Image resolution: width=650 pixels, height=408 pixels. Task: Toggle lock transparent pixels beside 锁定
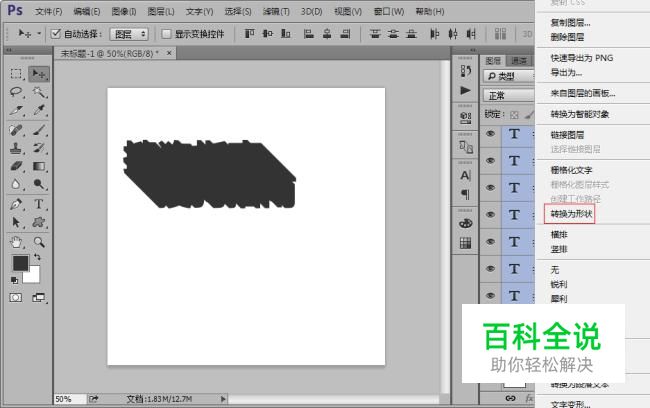point(514,115)
